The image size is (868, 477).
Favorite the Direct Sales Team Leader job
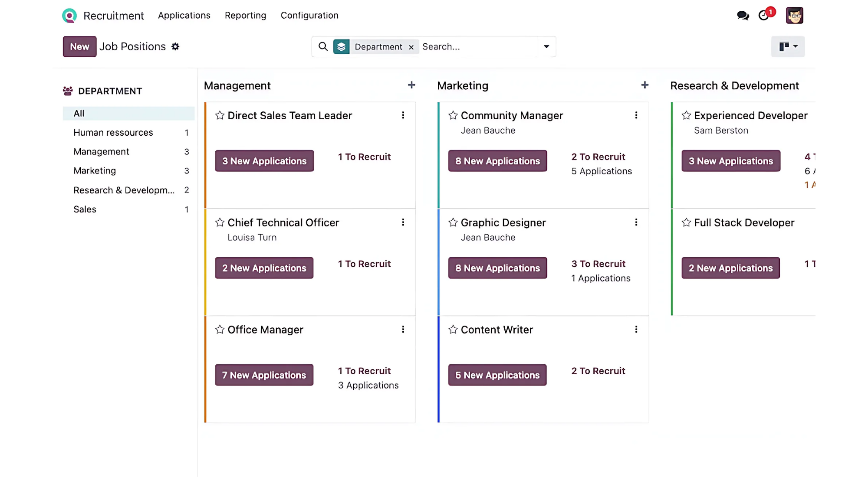(220, 115)
